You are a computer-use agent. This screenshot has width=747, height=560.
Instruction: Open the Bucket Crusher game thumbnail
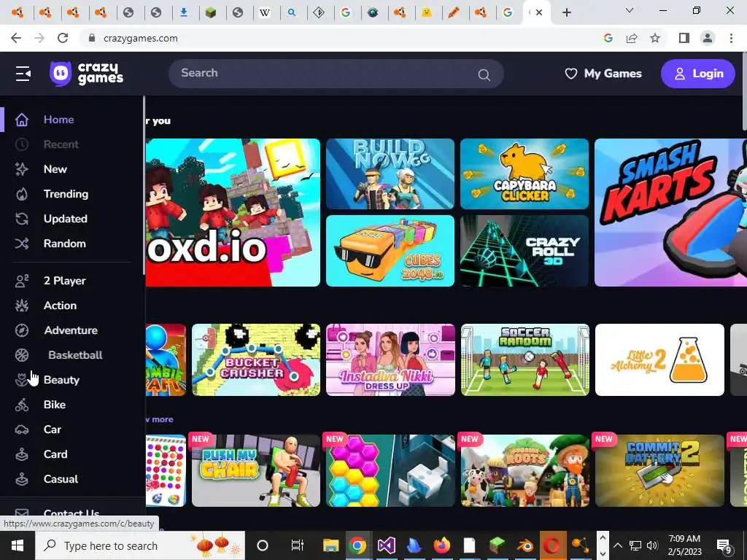point(256,360)
